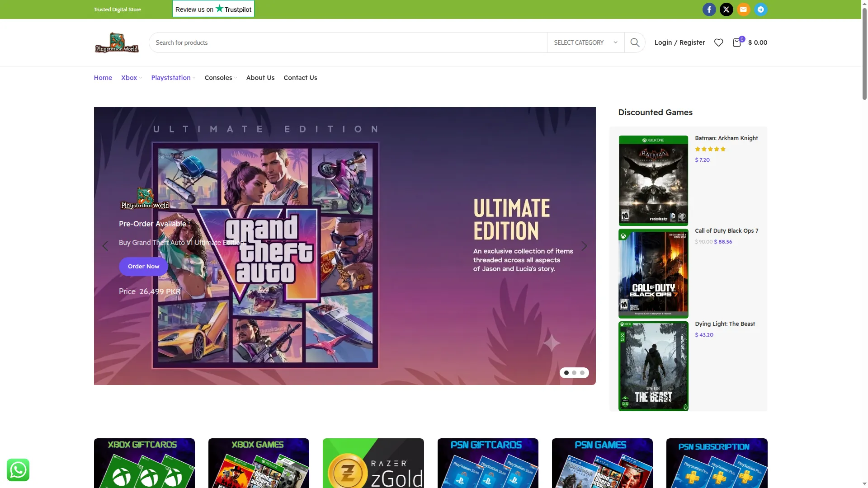Click the Trusted Digital Store text
868x488 pixels.
(117, 9)
